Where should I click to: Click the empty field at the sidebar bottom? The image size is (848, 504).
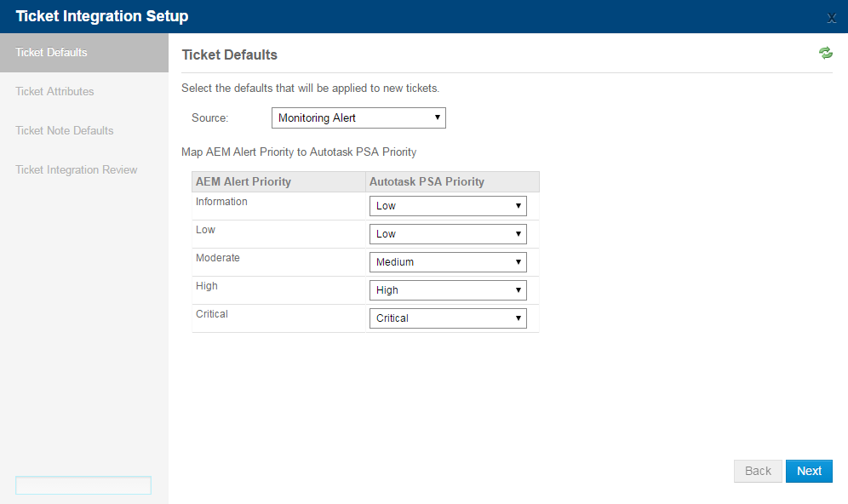(83, 485)
